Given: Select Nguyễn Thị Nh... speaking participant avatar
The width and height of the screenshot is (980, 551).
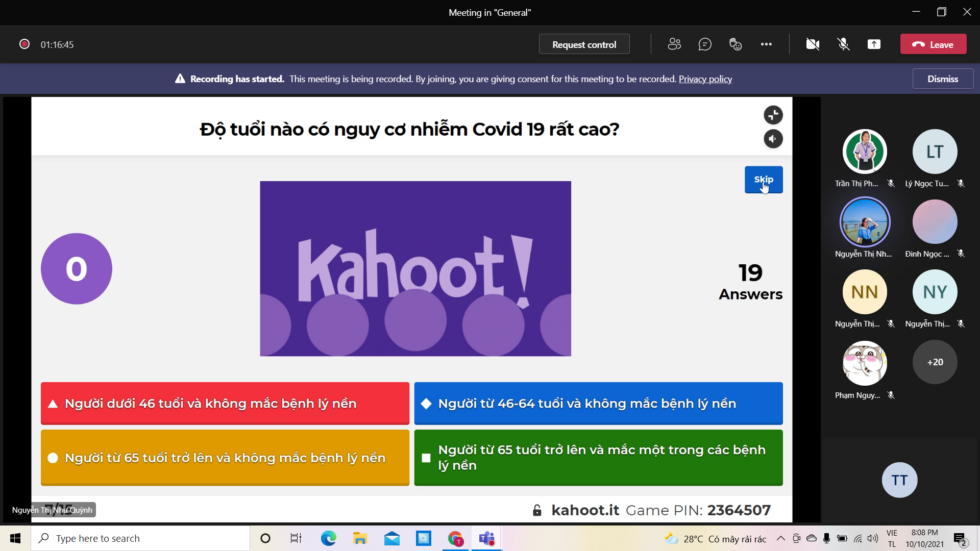Looking at the screenshot, I should [x=865, y=222].
